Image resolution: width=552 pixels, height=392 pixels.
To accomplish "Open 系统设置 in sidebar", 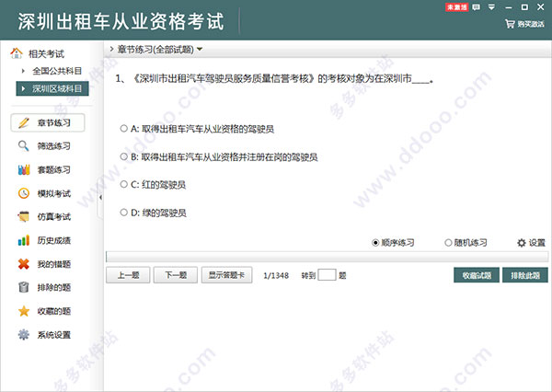I will tap(54, 335).
